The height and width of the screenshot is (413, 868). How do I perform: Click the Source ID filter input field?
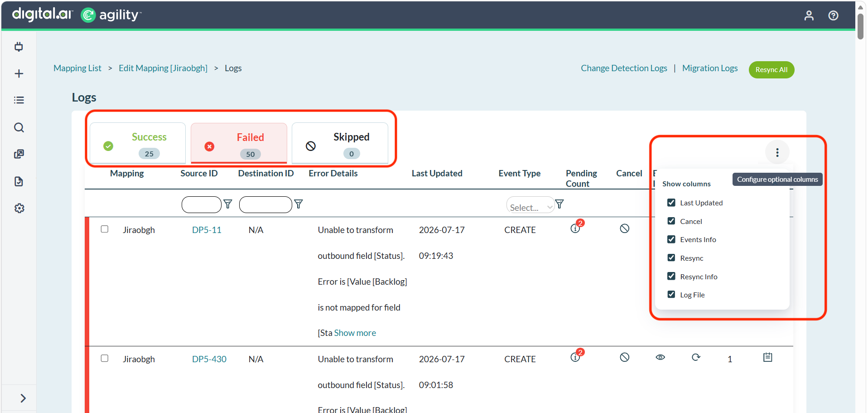pyautogui.click(x=202, y=204)
